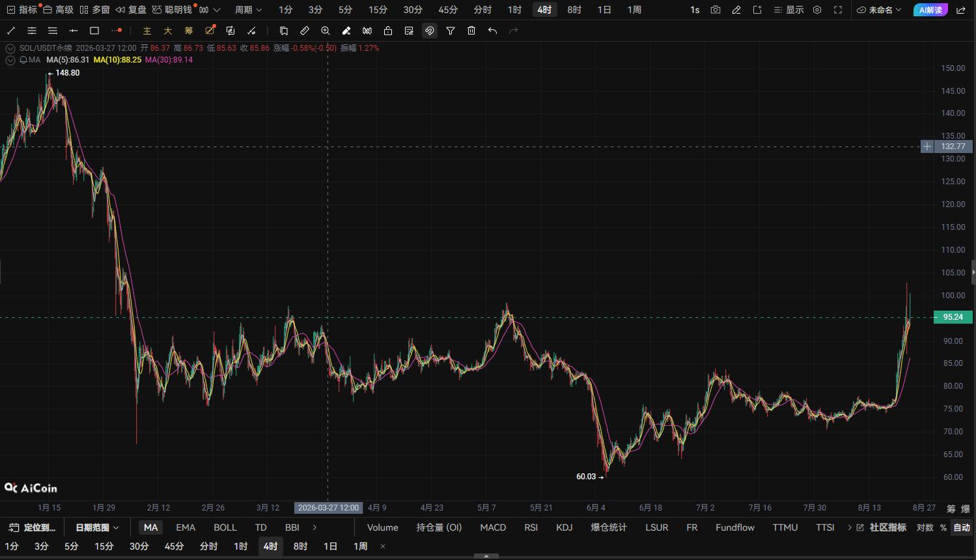Choose the rectangle drawing tool
This screenshot has height=560, width=976.
click(x=94, y=31)
